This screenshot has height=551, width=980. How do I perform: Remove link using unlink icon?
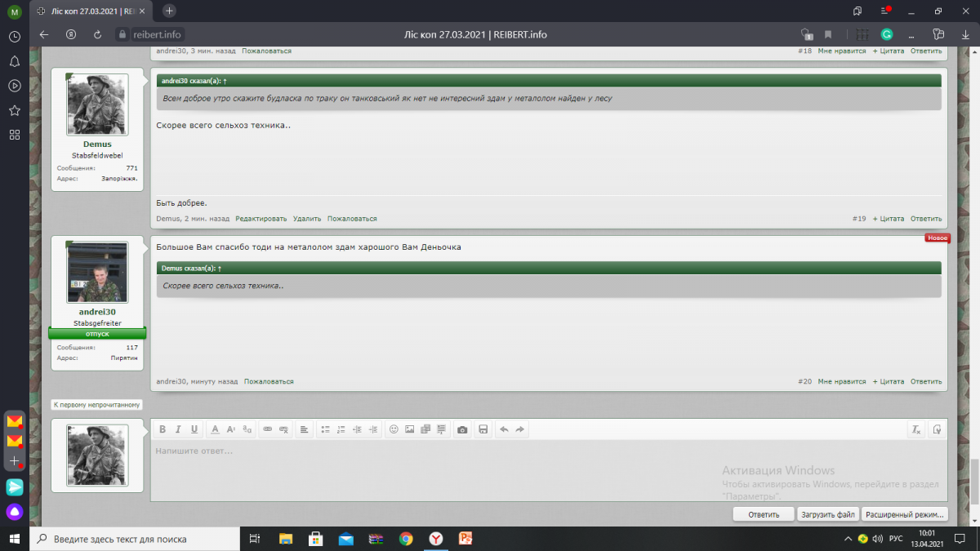283,429
